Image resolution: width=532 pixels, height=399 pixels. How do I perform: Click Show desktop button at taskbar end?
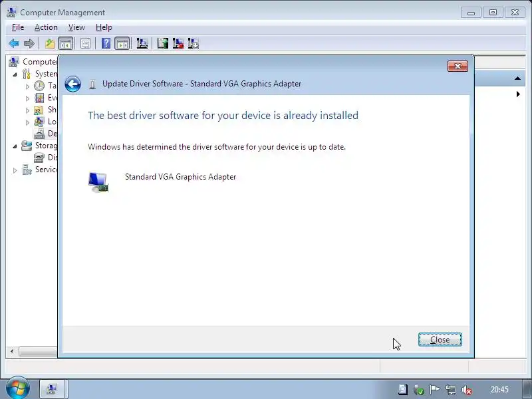pyautogui.click(x=528, y=389)
